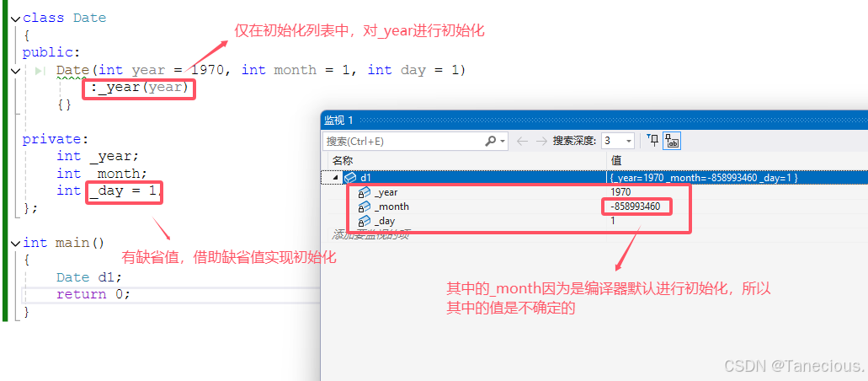Click the next search result arrow
The image size is (868, 381).
coord(541,141)
